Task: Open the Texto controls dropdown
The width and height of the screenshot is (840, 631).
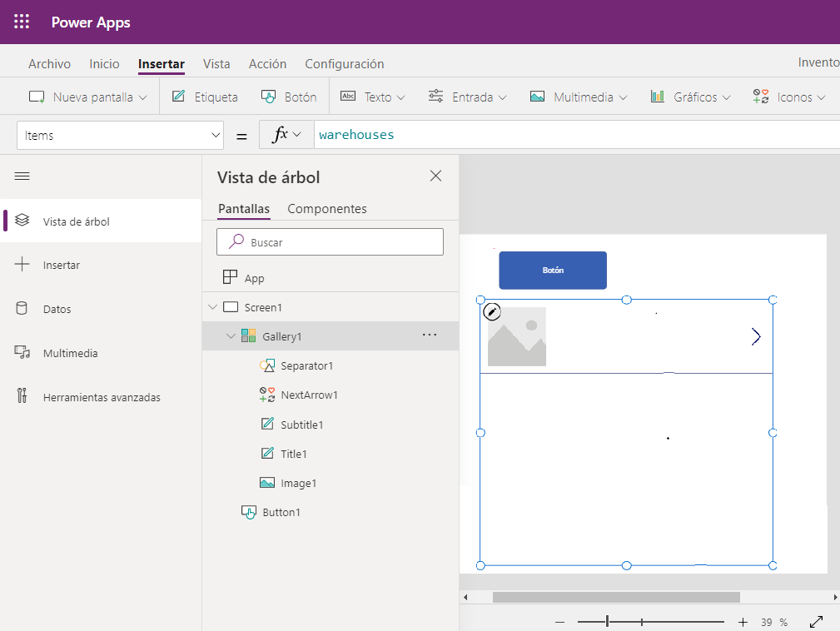Action: pos(373,97)
